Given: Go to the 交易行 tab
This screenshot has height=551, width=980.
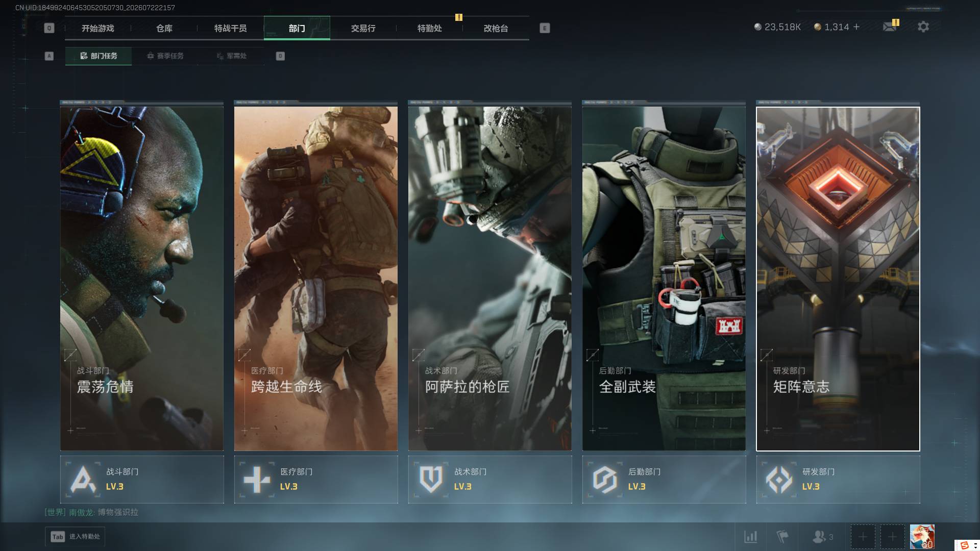Looking at the screenshot, I should (363, 29).
